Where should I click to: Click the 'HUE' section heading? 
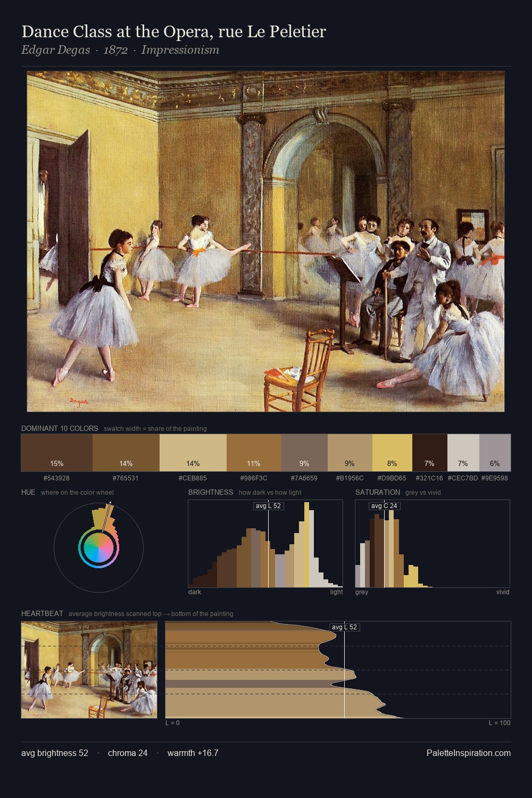point(28,492)
